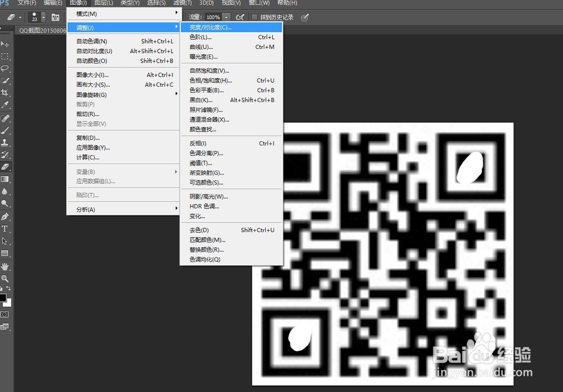This screenshot has width=563, height=392.
Task: Choose 反相(I) to invert image
Action: pyautogui.click(x=231, y=144)
